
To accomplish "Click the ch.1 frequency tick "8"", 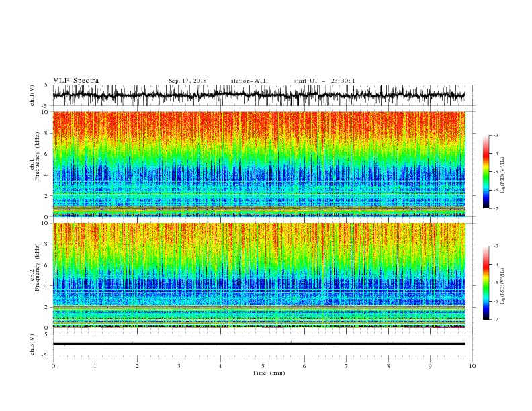I will [48, 133].
